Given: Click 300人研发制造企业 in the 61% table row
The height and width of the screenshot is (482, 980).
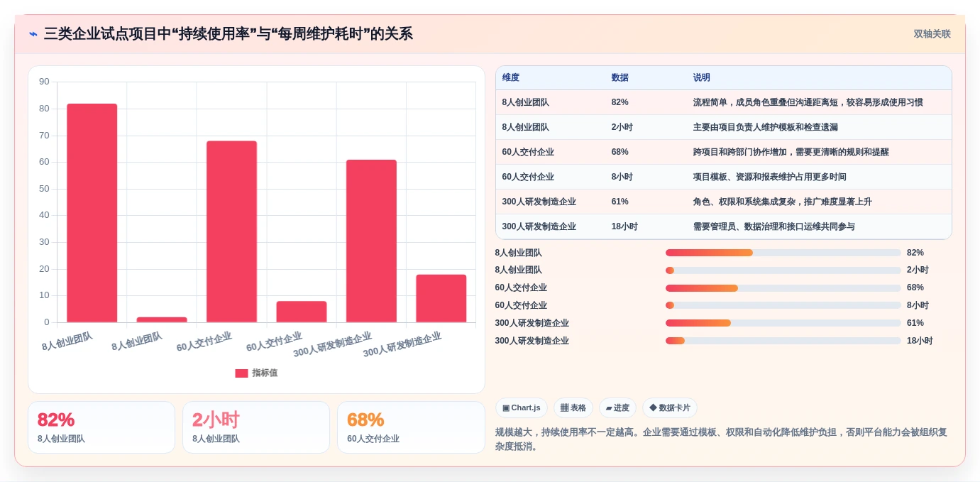Looking at the screenshot, I should (539, 202).
